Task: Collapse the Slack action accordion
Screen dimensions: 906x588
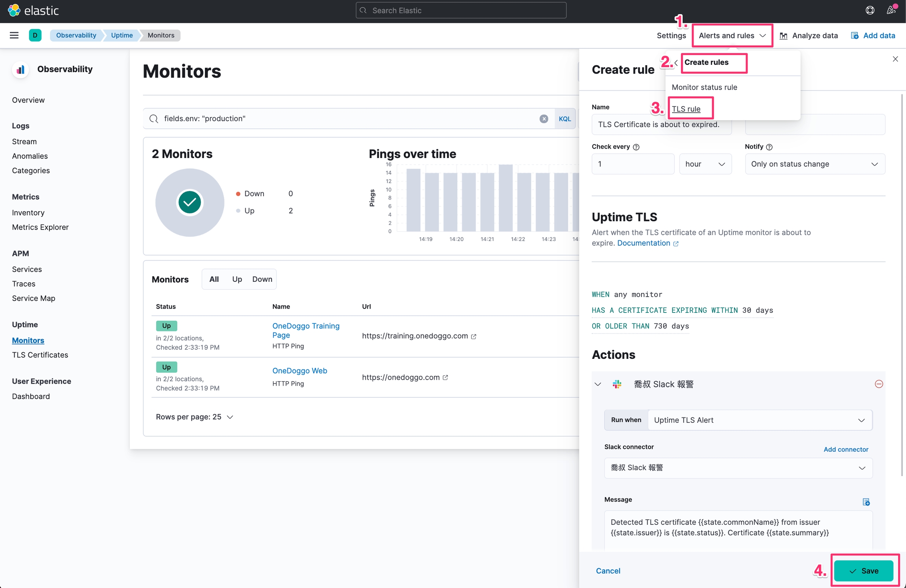Action: tap(598, 384)
